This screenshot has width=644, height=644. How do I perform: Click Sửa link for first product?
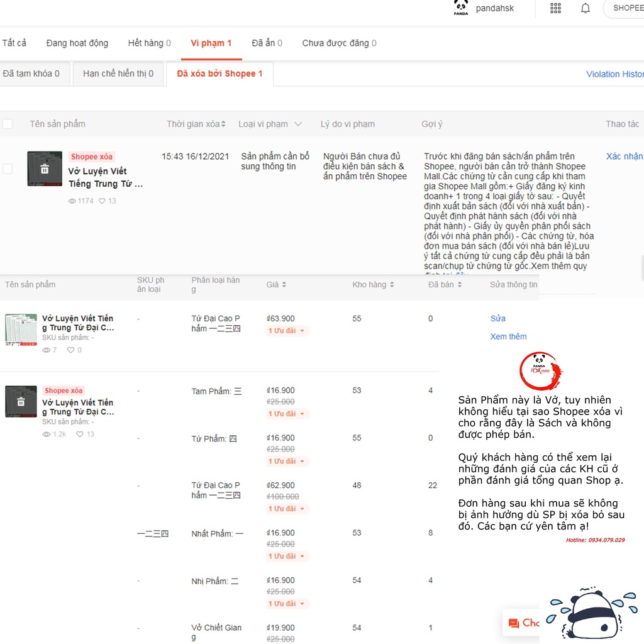(498, 318)
